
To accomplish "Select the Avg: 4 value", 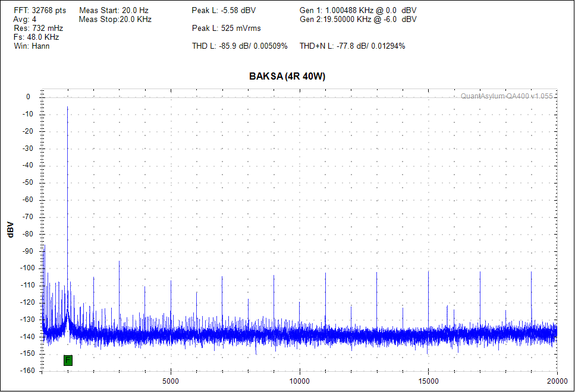I will tap(24, 20).
